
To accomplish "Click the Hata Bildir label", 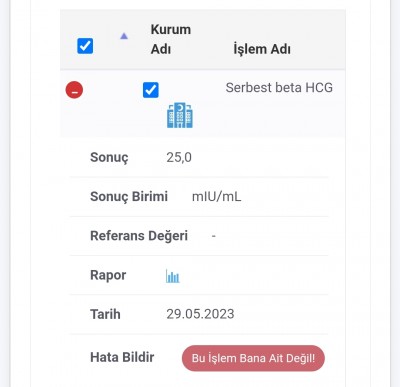I will [x=122, y=357].
